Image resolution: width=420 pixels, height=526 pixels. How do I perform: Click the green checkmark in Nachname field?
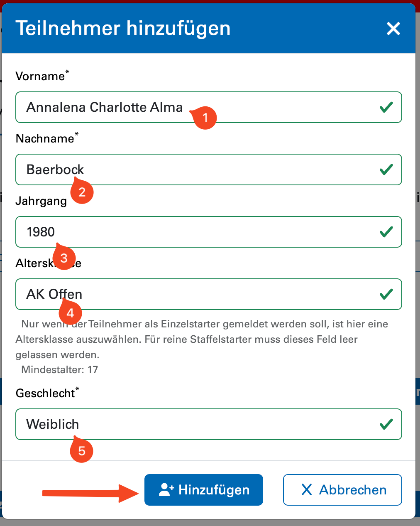point(386,170)
